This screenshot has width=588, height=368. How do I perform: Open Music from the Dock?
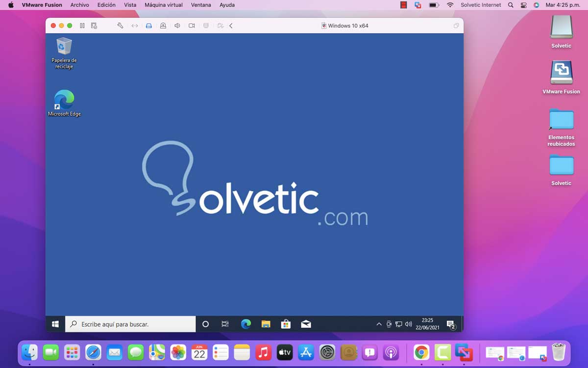[x=264, y=352]
